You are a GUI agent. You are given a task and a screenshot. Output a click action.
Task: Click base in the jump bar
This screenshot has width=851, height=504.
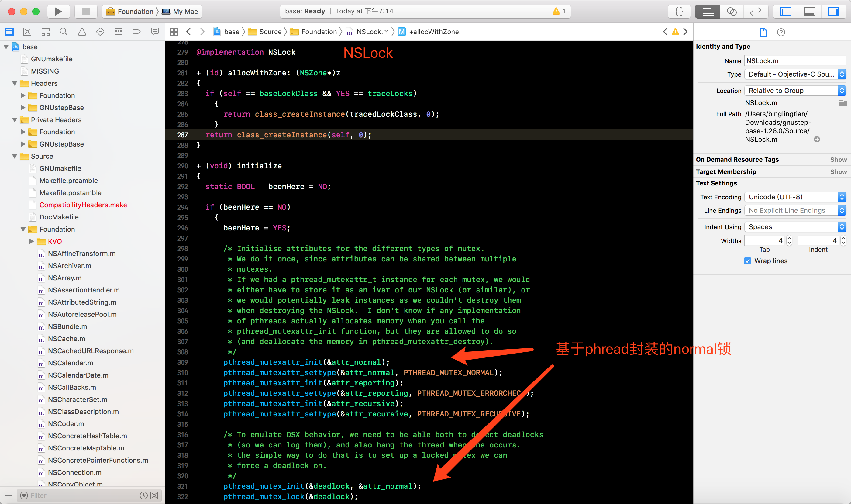click(x=226, y=32)
